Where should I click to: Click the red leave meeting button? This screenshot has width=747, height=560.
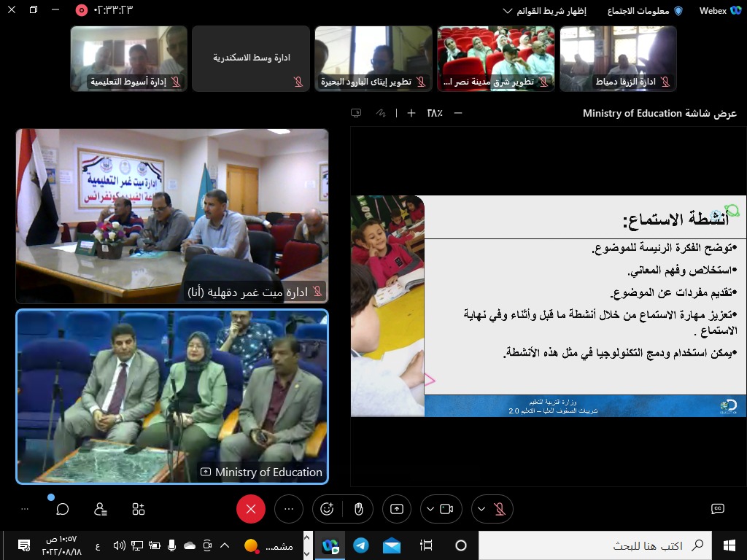(251, 509)
